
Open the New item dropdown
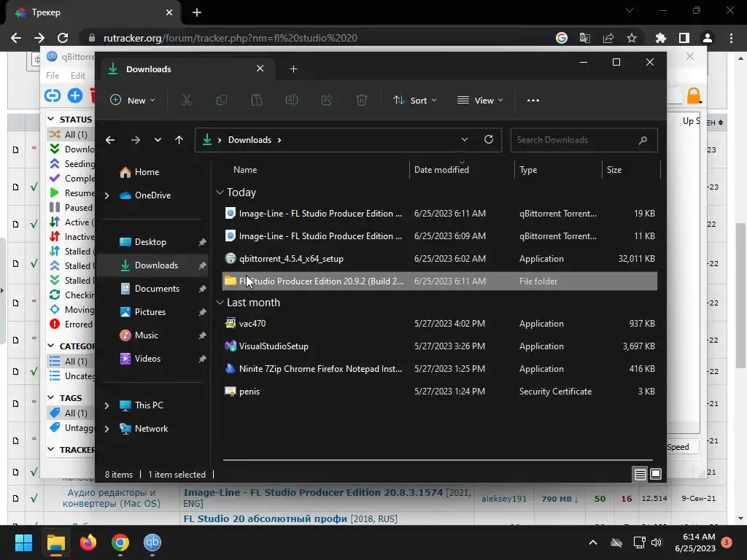click(x=133, y=101)
